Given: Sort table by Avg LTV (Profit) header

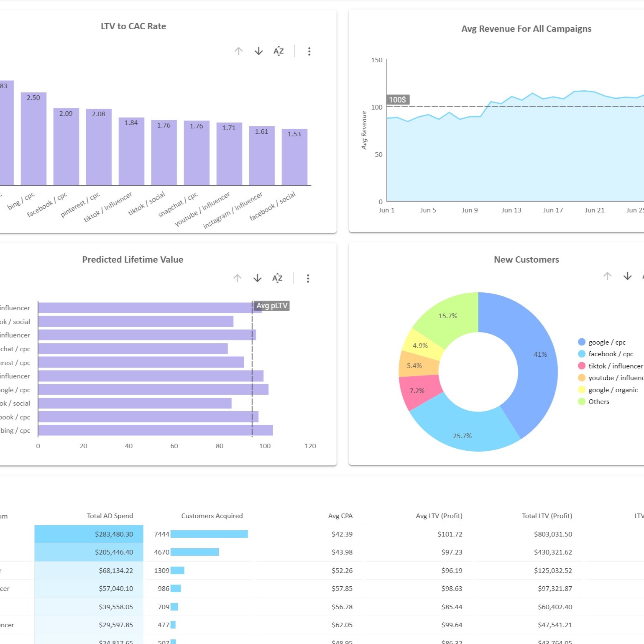Looking at the screenshot, I should pos(439,516).
